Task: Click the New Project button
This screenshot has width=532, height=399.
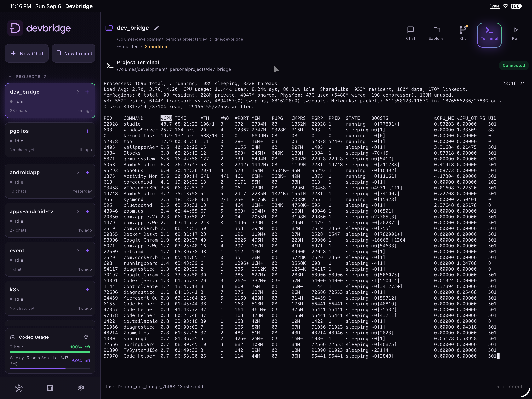Action: (x=74, y=53)
